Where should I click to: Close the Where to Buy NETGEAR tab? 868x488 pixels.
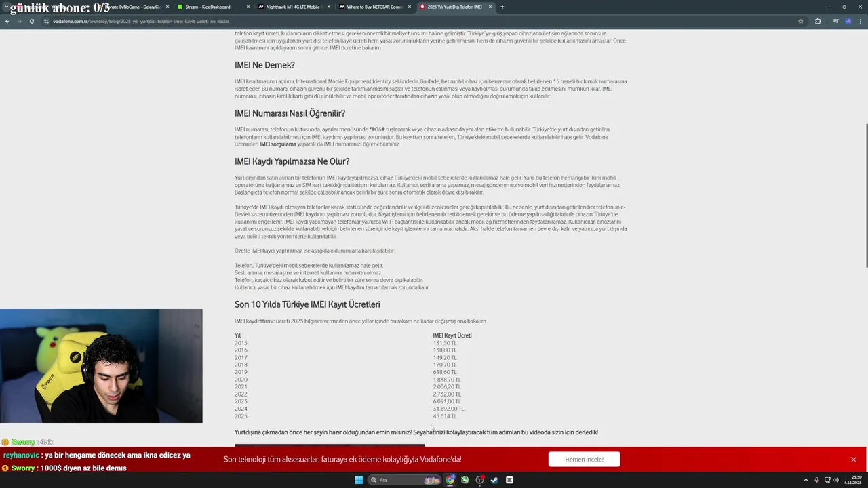[410, 7]
